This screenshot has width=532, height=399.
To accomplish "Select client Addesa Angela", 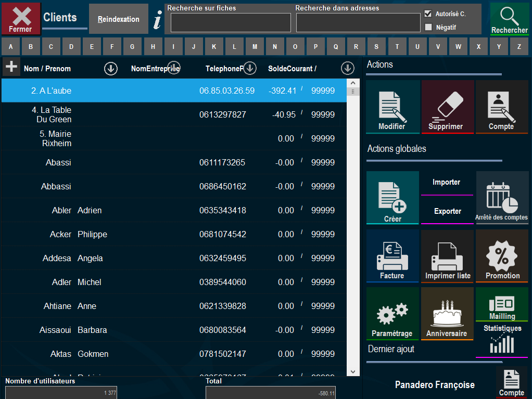I will coord(174,259).
